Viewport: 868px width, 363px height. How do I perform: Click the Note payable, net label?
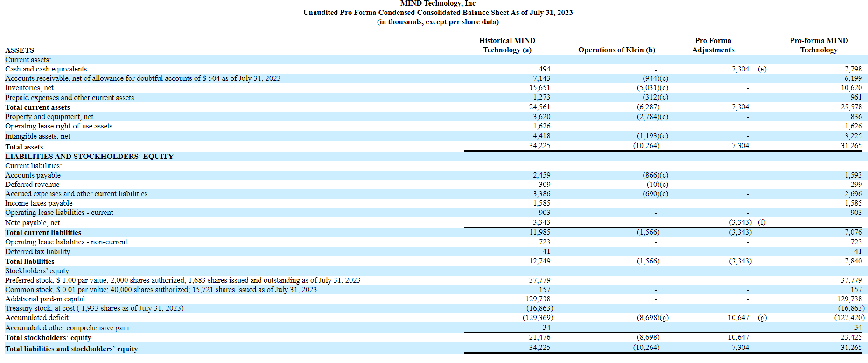click(x=33, y=223)
